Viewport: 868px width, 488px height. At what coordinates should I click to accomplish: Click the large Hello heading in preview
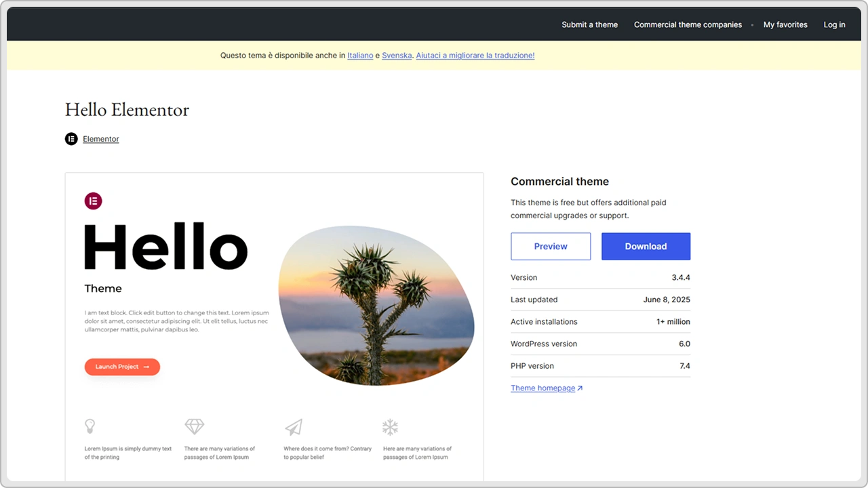click(166, 246)
